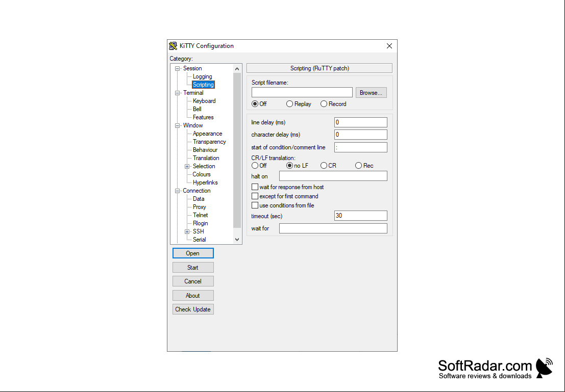Select the Behaviour category

tap(205, 150)
